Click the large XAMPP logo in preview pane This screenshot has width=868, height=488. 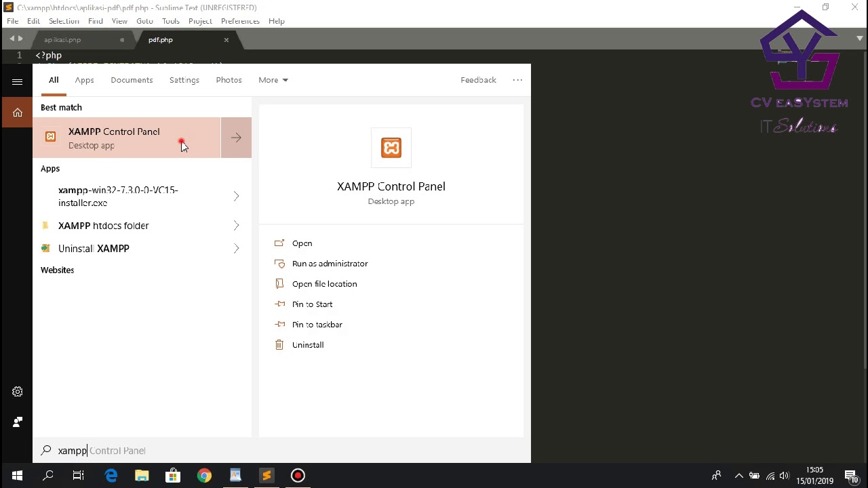391,148
